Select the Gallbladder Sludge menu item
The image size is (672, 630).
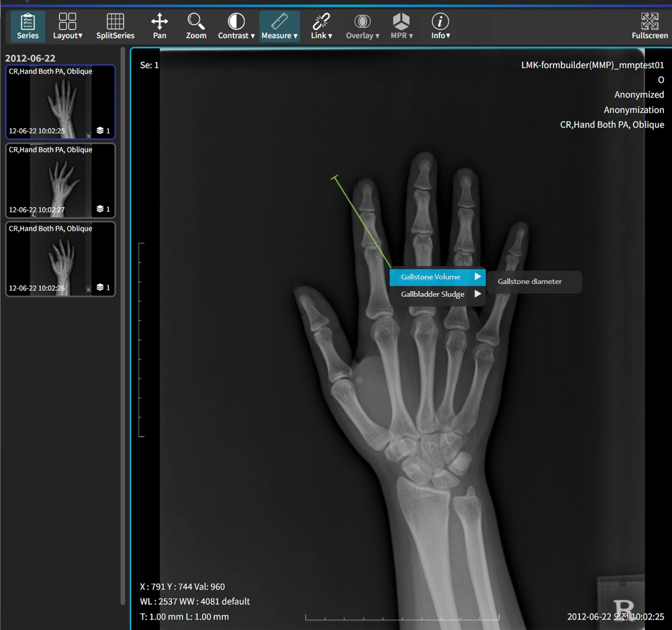coord(437,294)
